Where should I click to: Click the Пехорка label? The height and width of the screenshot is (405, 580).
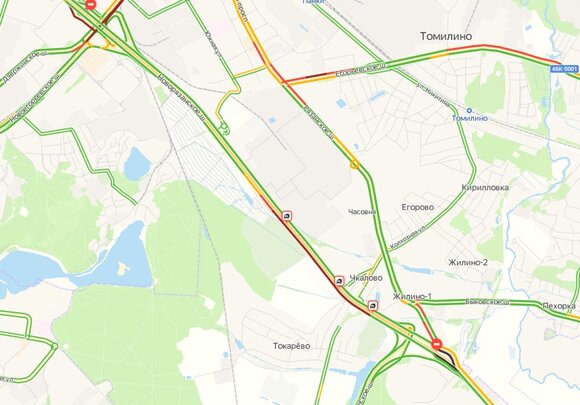coord(559,306)
